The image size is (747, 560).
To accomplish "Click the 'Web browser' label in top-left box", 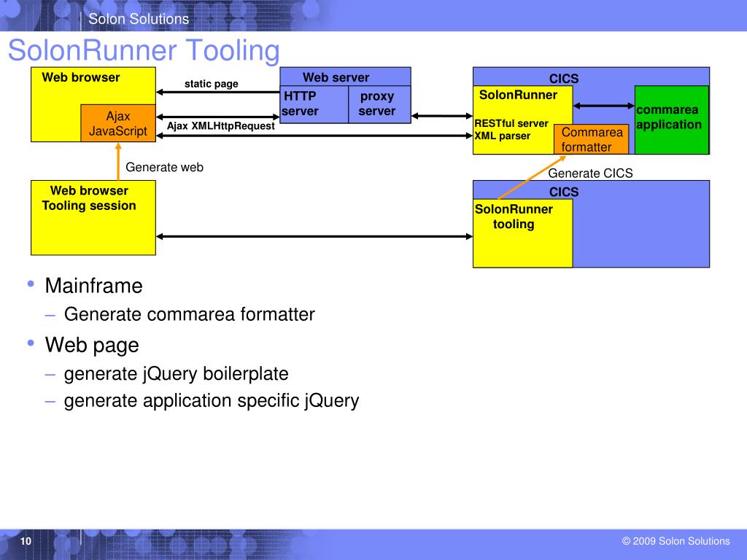I will (81, 77).
